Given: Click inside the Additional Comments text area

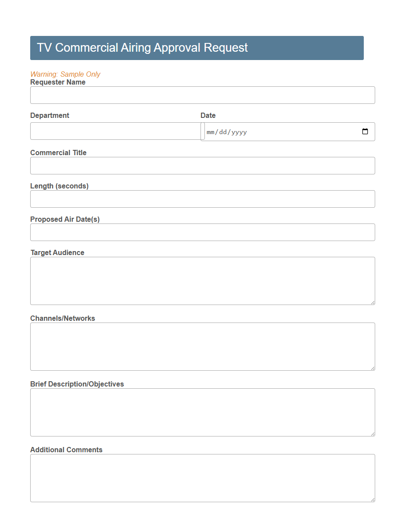Looking at the screenshot, I should tap(202, 478).
